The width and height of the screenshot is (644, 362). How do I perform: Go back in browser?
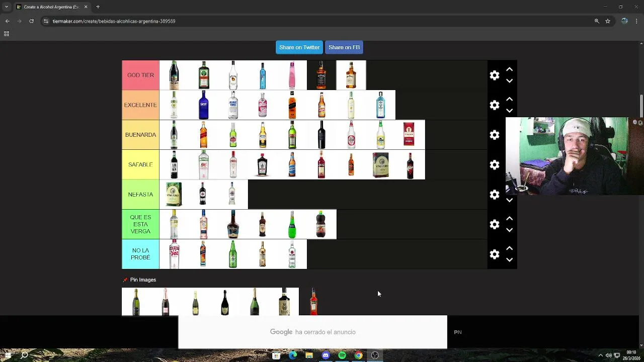click(x=7, y=21)
